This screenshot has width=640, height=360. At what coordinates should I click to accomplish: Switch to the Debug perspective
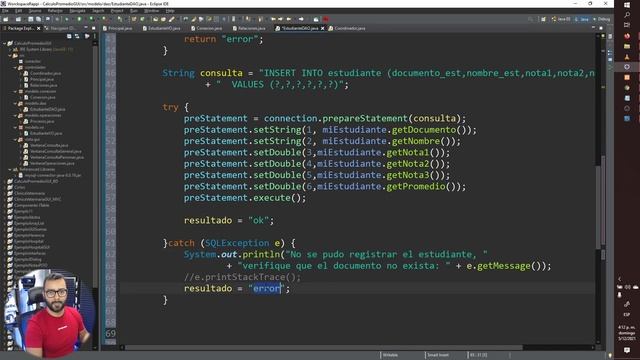602,19
